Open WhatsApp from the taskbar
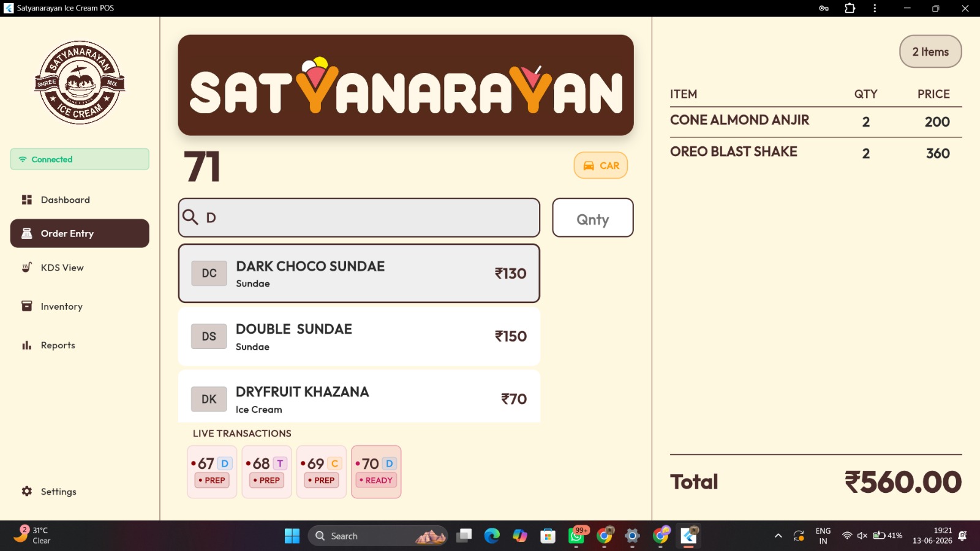 click(x=576, y=536)
